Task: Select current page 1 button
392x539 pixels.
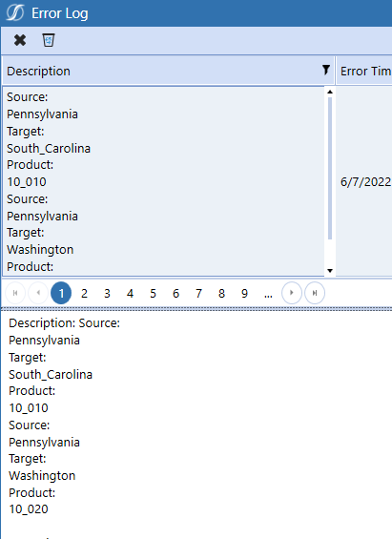Action: (x=61, y=293)
